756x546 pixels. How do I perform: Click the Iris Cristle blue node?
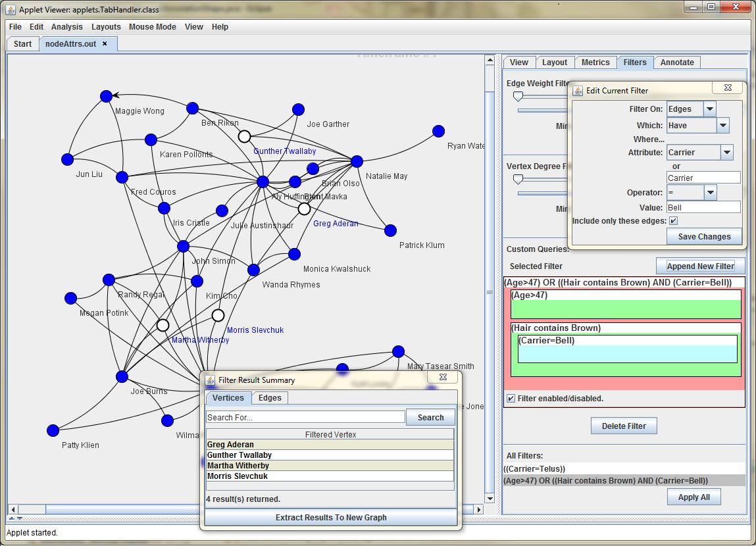(164, 208)
